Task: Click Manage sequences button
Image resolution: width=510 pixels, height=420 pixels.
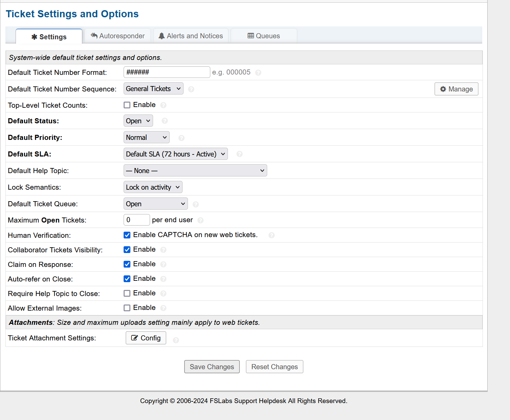Action: [456, 89]
